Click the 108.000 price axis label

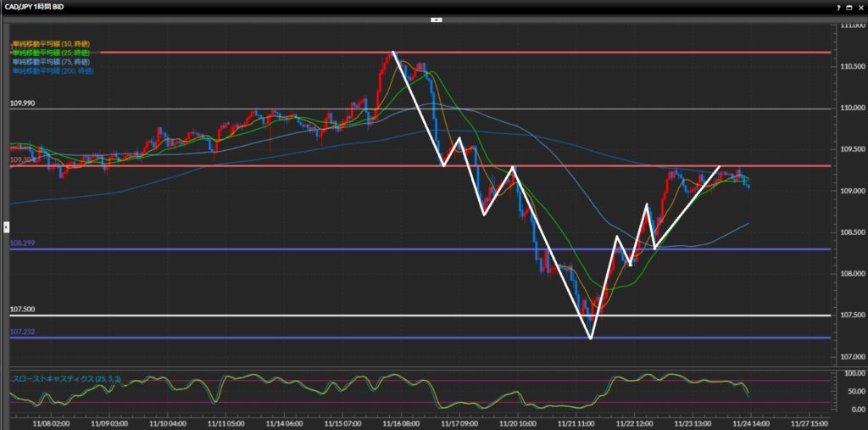[850, 273]
